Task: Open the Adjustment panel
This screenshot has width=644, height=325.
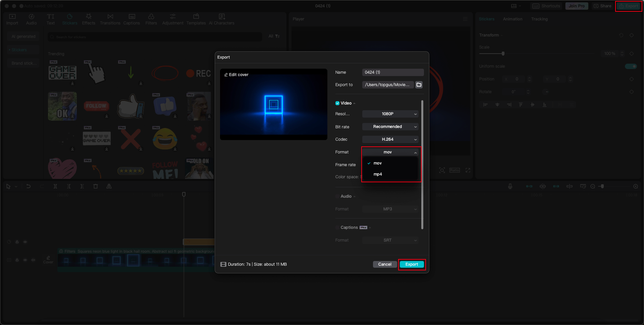Action: [x=173, y=19]
